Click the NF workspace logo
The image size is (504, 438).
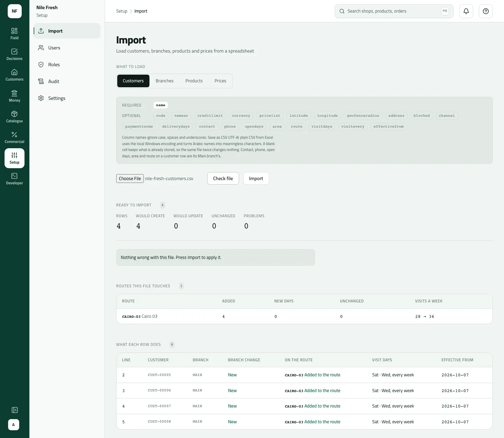pyautogui.click(x=15, y=11)
